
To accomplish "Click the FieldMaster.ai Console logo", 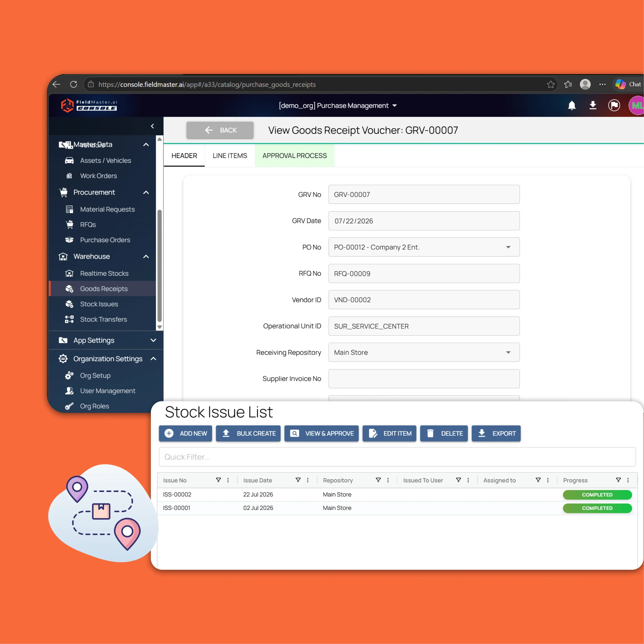I will pyautogui.click(x=89, y=105).
